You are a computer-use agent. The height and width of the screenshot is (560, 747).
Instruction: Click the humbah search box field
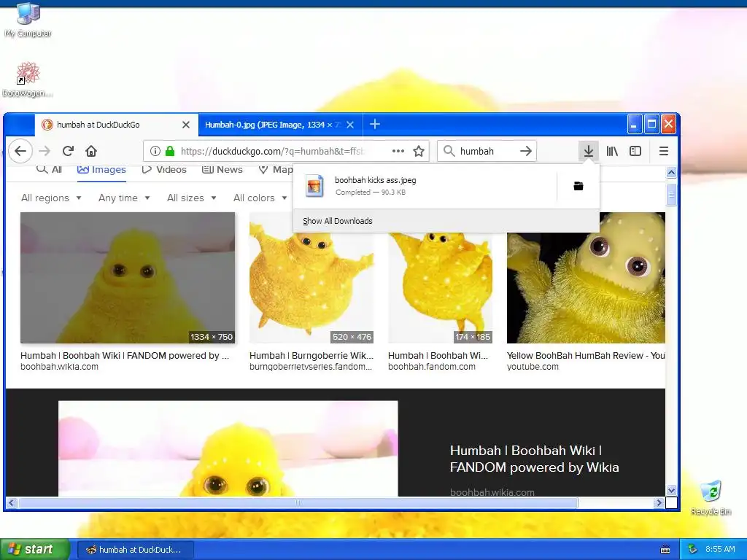point(487,151)
